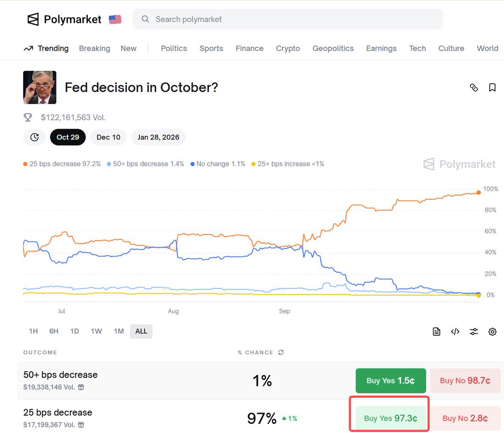The height and width of the screenshot is (433, 504).
Task: Buy Yes on 50+ bps decrease
Action: coord(391,381)
